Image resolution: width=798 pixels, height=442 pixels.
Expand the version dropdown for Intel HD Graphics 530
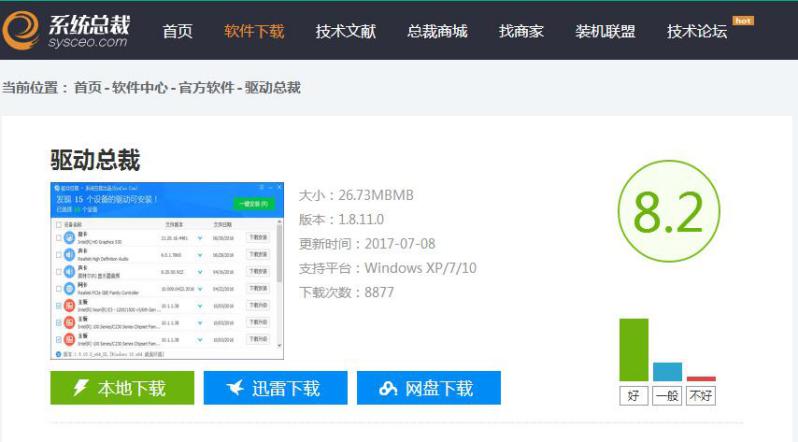click(x=200, y=238)
